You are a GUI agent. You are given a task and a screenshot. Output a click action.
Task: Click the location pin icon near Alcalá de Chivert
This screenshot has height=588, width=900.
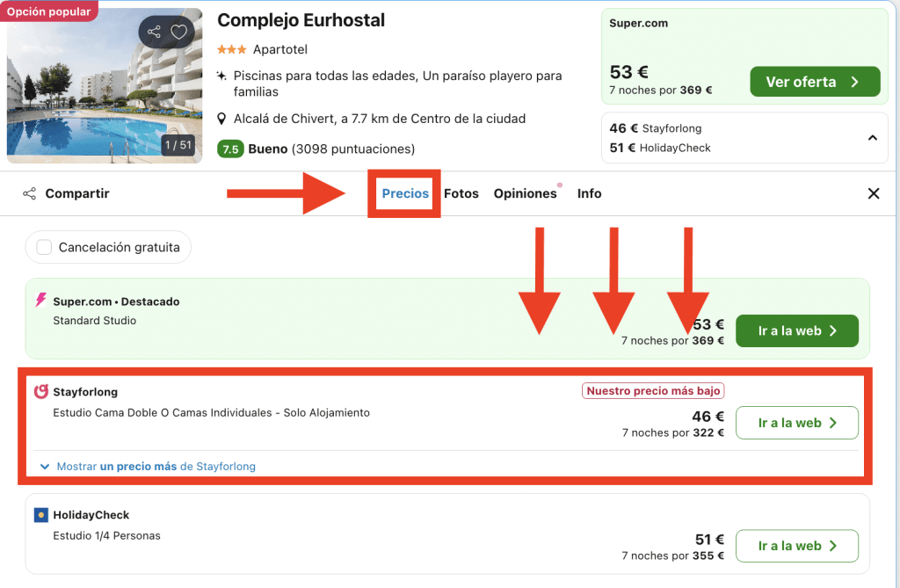tap(221, 119)
